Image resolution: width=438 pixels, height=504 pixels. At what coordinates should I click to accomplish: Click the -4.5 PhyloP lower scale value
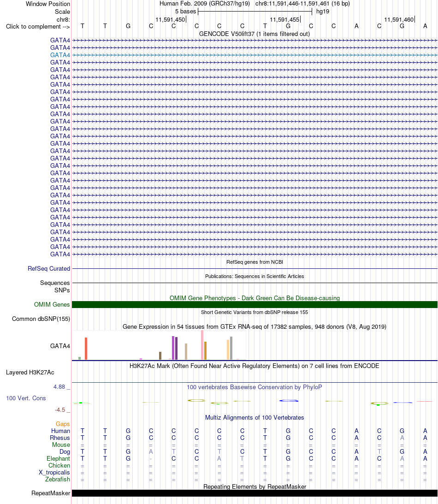60,410
